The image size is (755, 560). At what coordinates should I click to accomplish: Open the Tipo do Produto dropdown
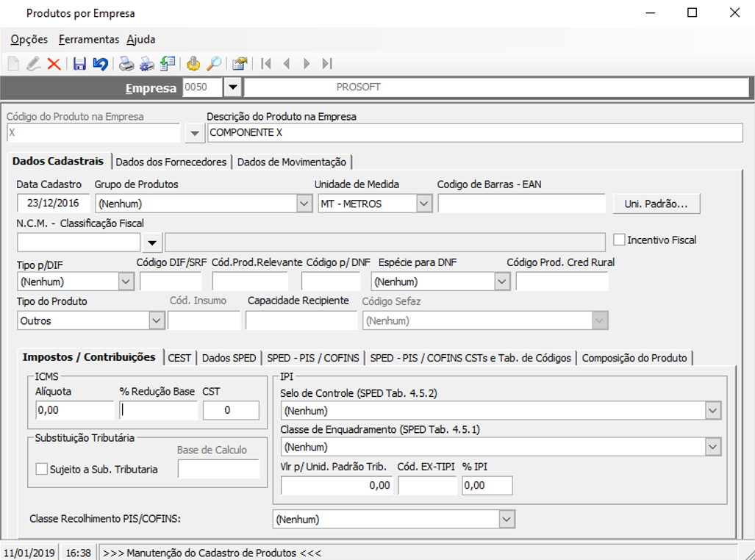tap(157, 320)
